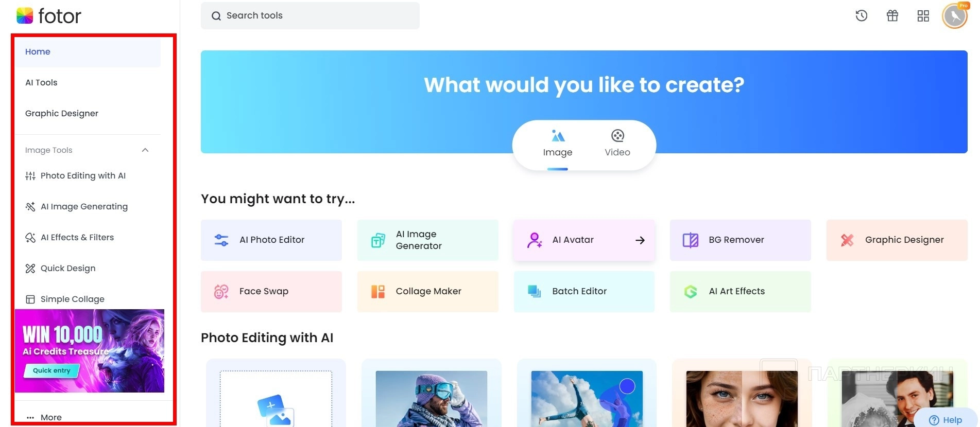Viewport: 980px width, 427px height.
Task: Click the Fotor logo
Action: coord(49,16)
